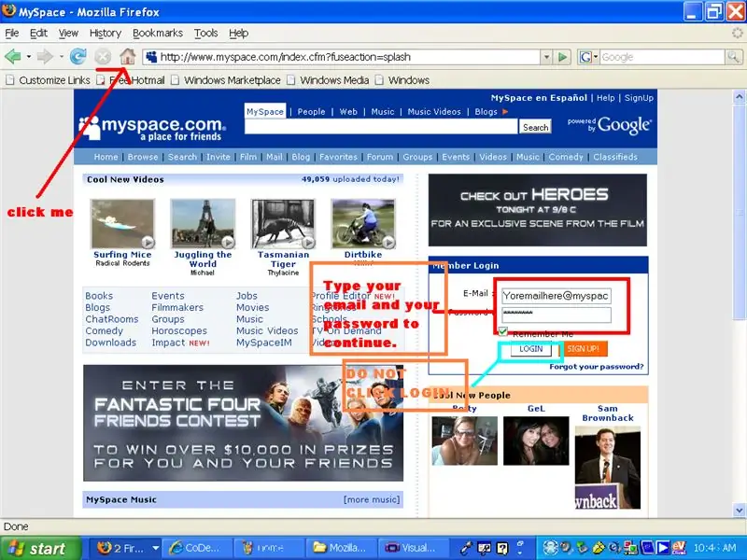Open the Comedy link in the blue nav bar
The width and height of the screenshot is (747, 560).
(x=566, y=157)
